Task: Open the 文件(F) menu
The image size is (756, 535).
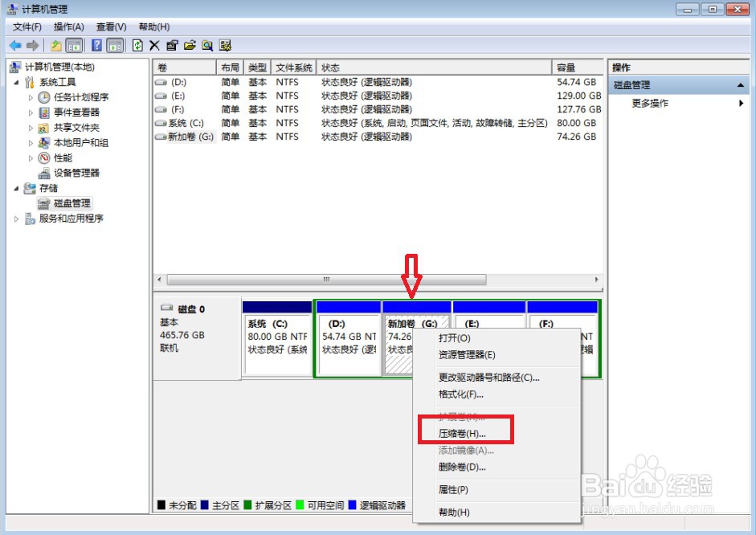Action: [x=27, y=27]
